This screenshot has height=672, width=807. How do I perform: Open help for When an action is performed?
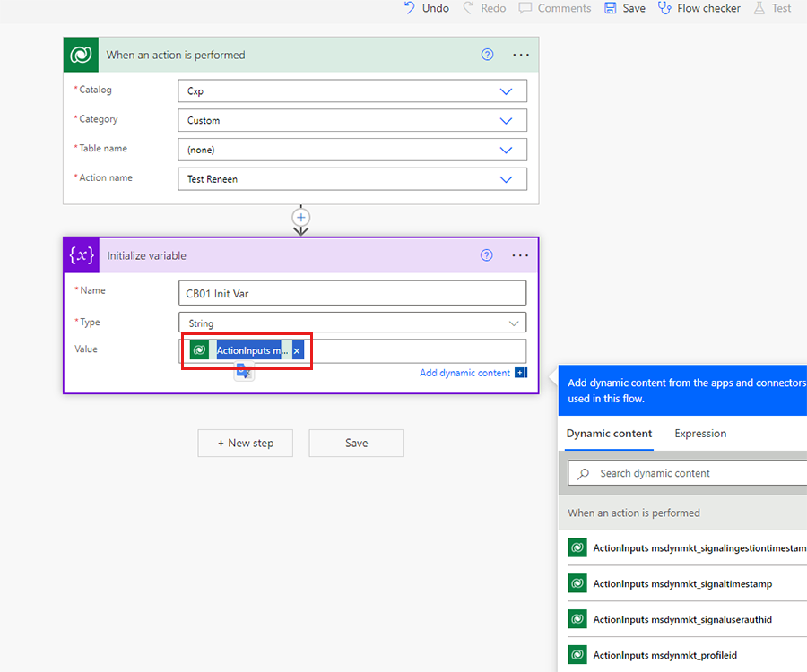point(487,55)
